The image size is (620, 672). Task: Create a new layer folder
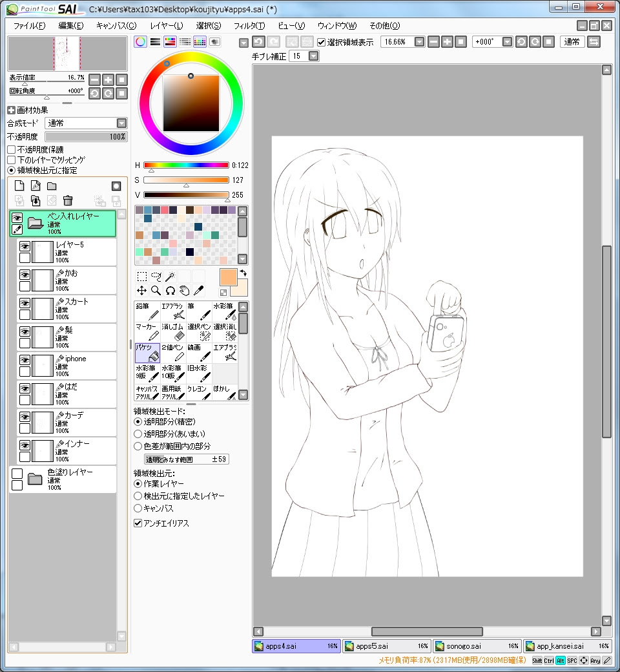coord(52,185)
